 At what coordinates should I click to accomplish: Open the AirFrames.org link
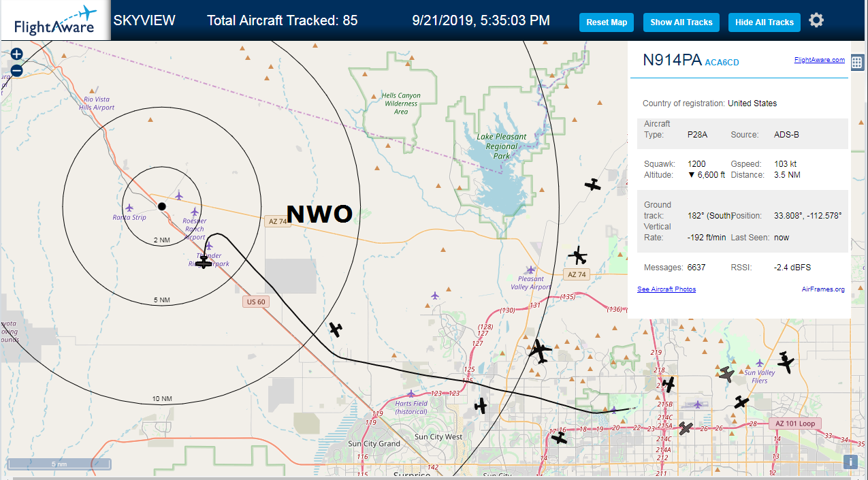[823, 289]
